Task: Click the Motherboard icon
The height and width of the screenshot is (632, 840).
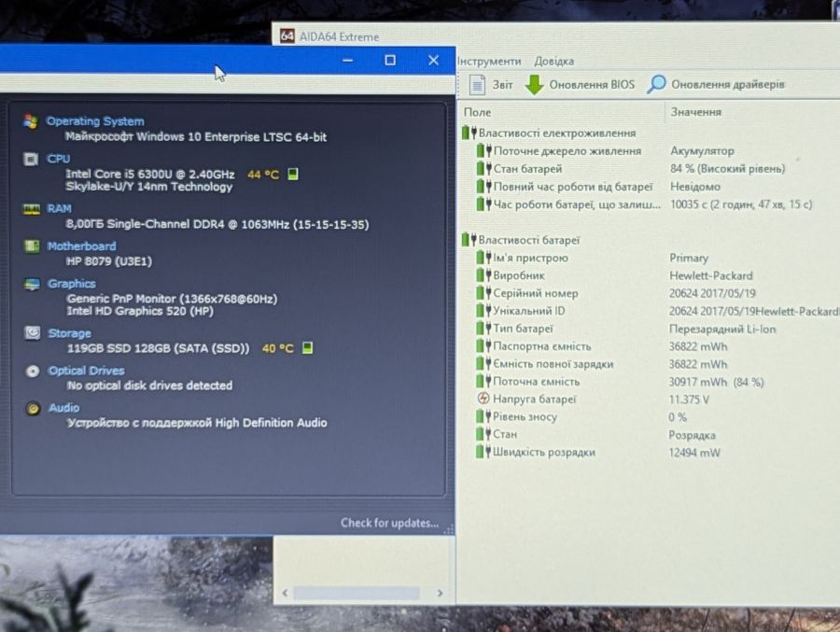Action: 32,246
